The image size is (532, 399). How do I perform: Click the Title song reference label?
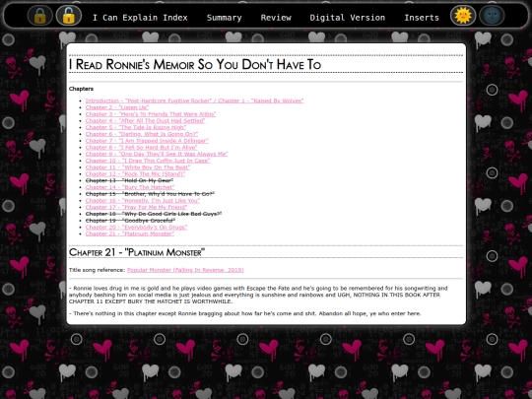[x=97, y=270]
